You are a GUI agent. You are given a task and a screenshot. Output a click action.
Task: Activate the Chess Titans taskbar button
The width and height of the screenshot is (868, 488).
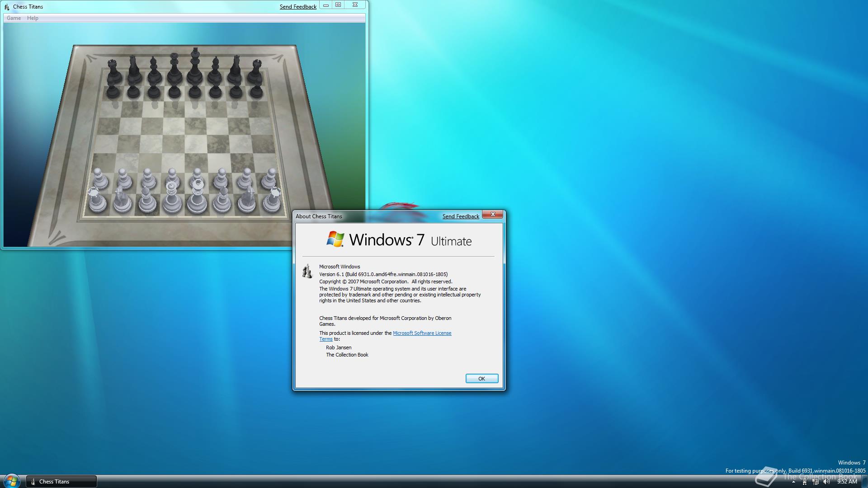coord(61,482)
